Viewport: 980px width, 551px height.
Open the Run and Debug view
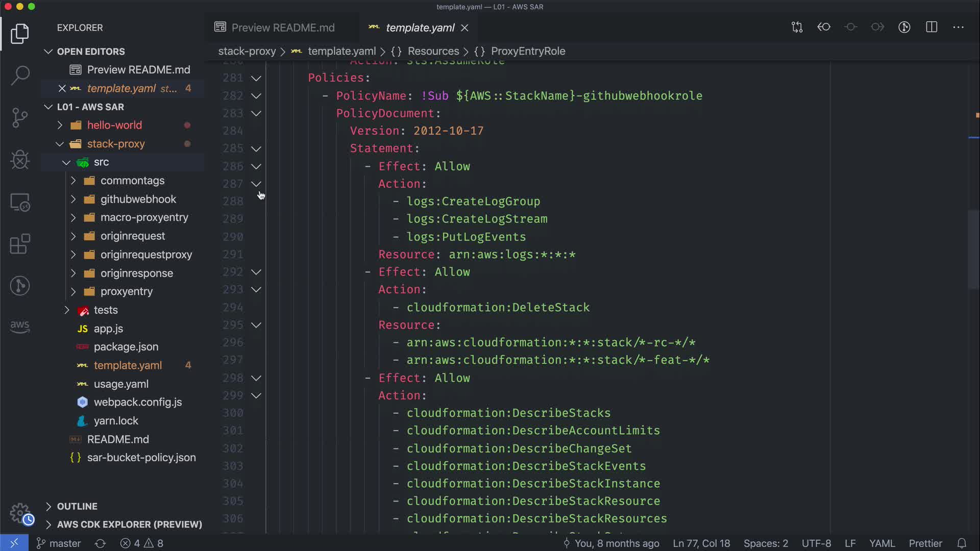pos(20,160)
